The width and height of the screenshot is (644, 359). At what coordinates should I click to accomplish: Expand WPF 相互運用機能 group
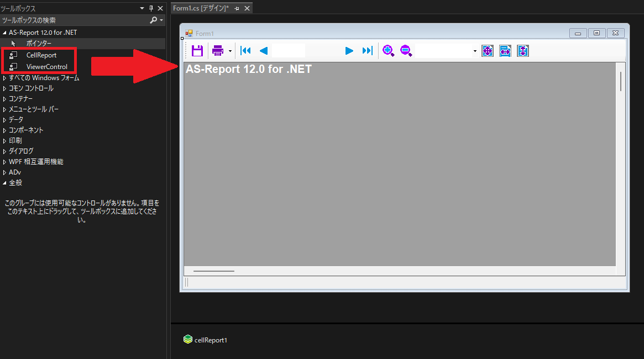(x=4, y=162)
